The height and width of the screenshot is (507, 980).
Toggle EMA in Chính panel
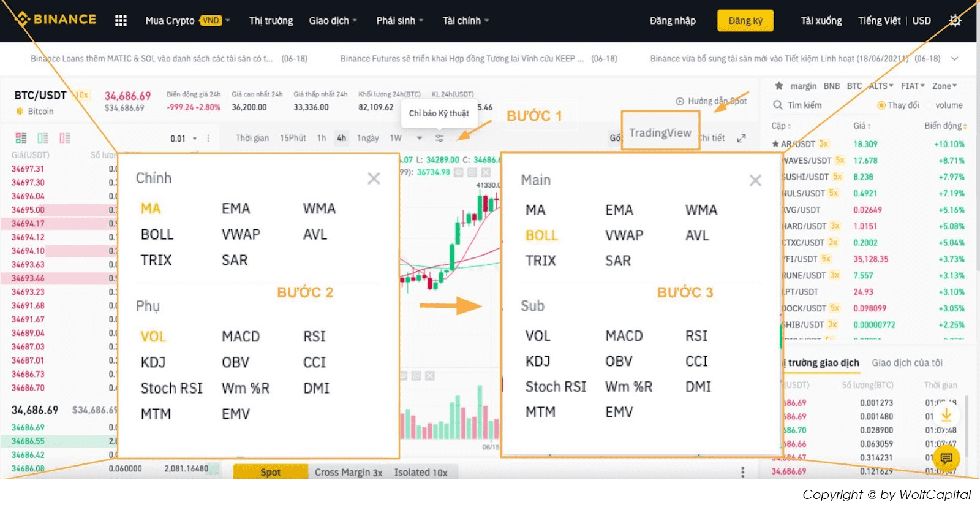(x=236, y=208)
